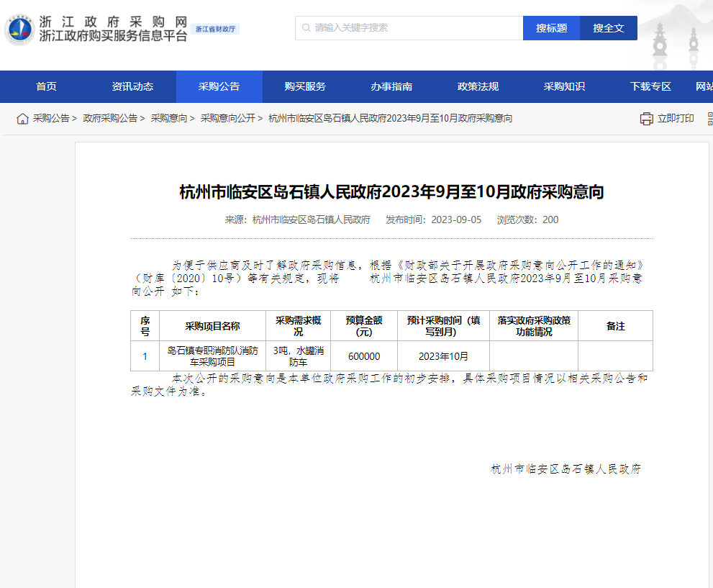The image size is (713, 588).
Task: Click cell 3吨，水罐消防车
Action: [299, 356]
